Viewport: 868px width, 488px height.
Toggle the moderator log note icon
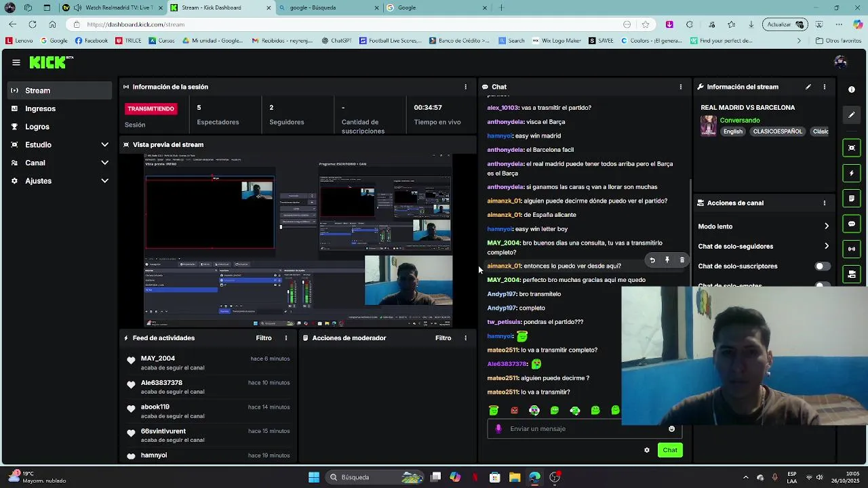(852, 199)
